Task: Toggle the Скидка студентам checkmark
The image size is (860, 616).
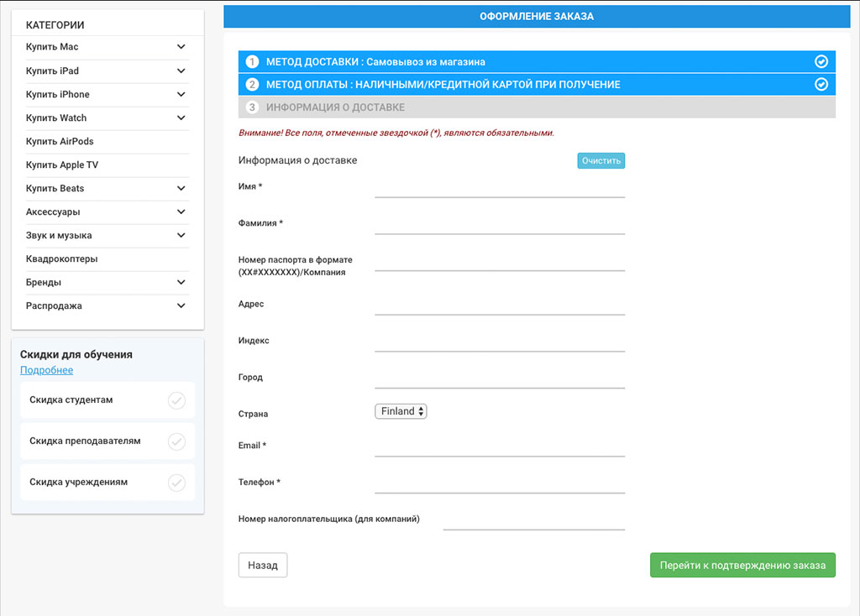Action: pyautogui.click(x=176, y=400)
